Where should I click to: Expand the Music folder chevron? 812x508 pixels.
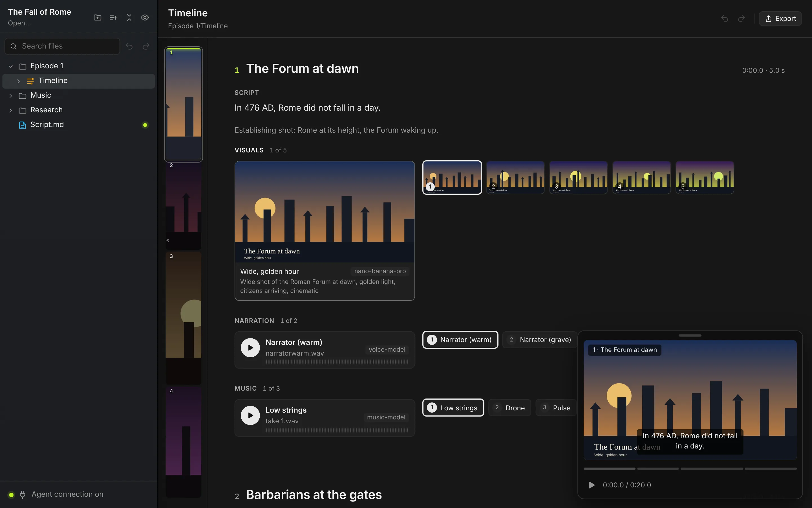[11, 96]
